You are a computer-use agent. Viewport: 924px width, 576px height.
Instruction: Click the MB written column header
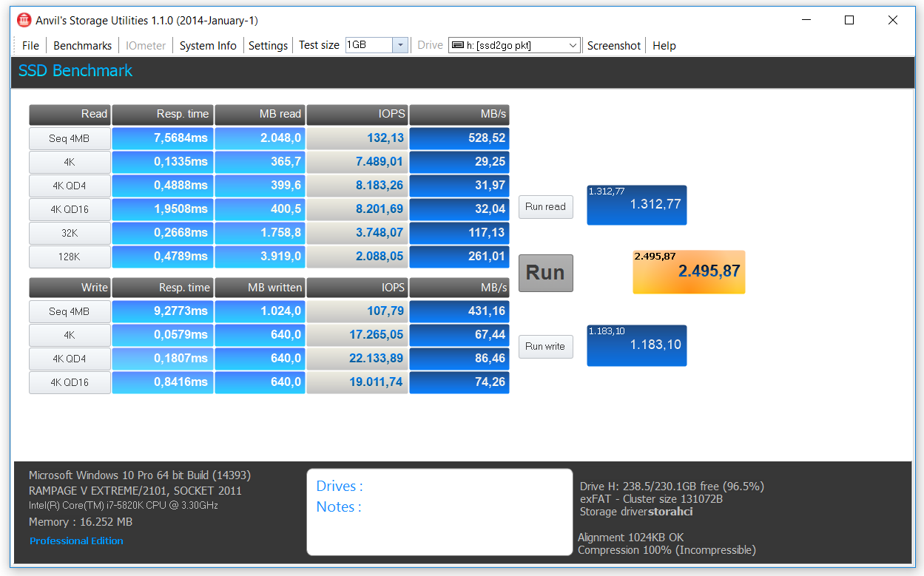point(260,288)
